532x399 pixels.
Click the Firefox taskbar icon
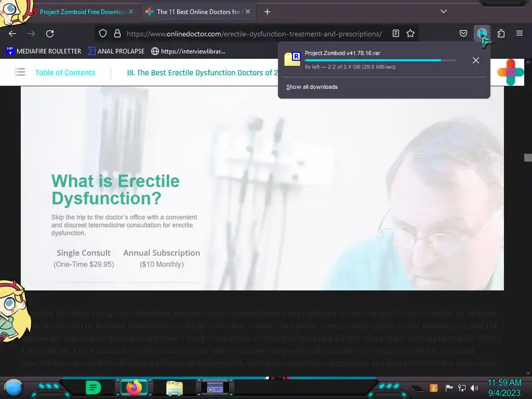(134, 388)
